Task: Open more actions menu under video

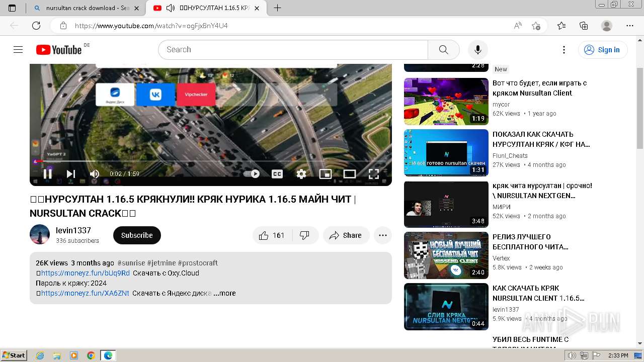Action: (x=383, y=235)
